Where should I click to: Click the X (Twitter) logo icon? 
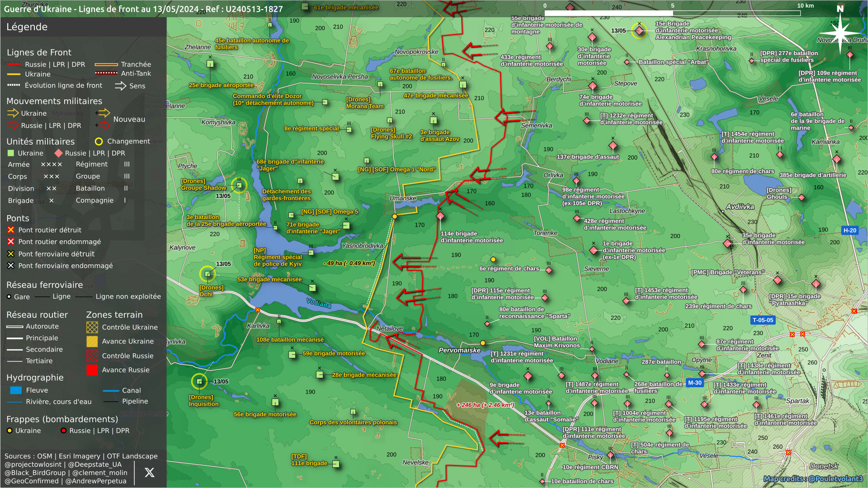(x=149, y=473)
